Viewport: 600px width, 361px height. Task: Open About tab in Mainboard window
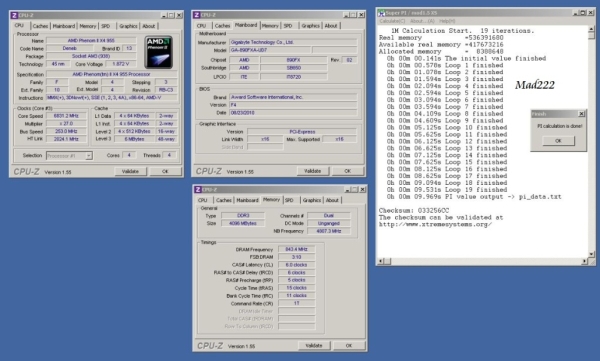point(331,26)
